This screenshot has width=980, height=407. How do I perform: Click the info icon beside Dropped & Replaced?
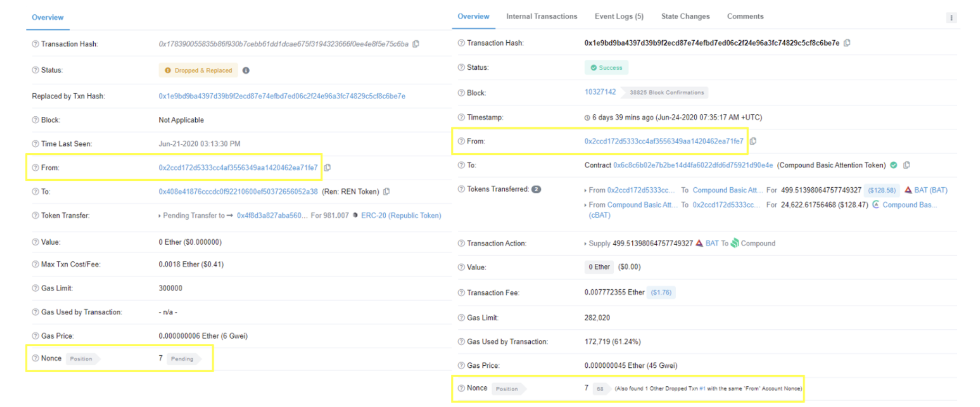[x=246, y=70]
